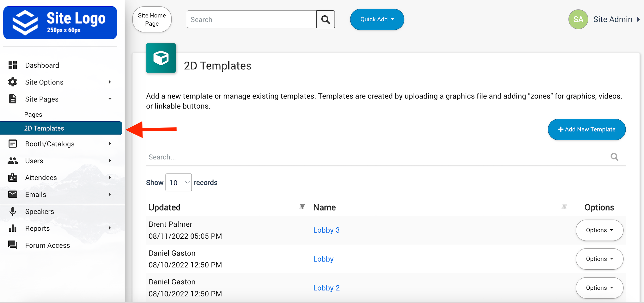Open the Lobby template link
The width and height of the screenshot is (644, 303).
(323, 259)
